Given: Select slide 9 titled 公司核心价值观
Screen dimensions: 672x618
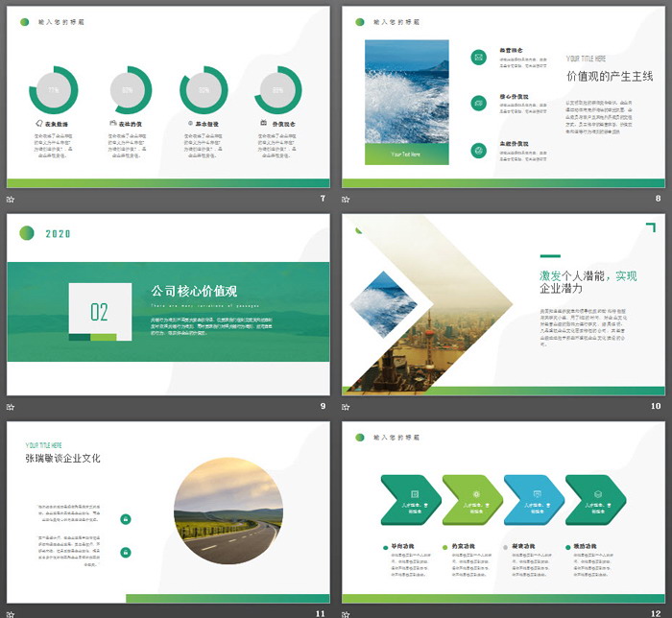Looking at the screenshot, I should click(168, 304).
